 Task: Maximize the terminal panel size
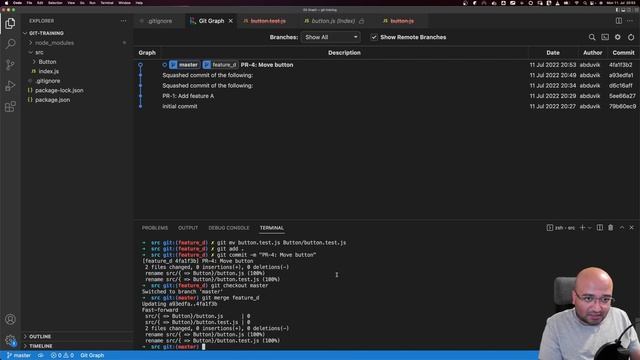[622, 228]
